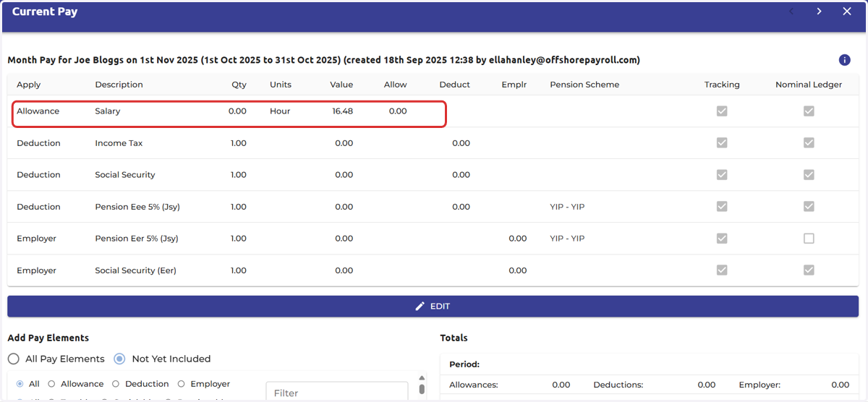
Task: Toggle Tracking checkbox for Income Tax row
Action: pos(722,143)
